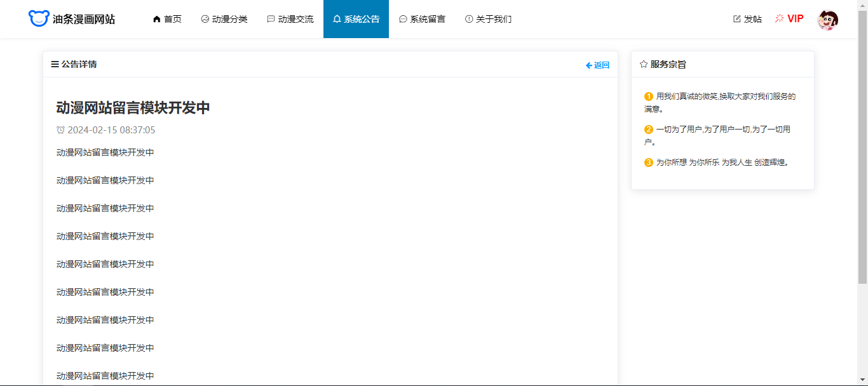Click the heading 动漫网站留言模块开发中
This screenshot has width=868, height=386.
(133, 108)
